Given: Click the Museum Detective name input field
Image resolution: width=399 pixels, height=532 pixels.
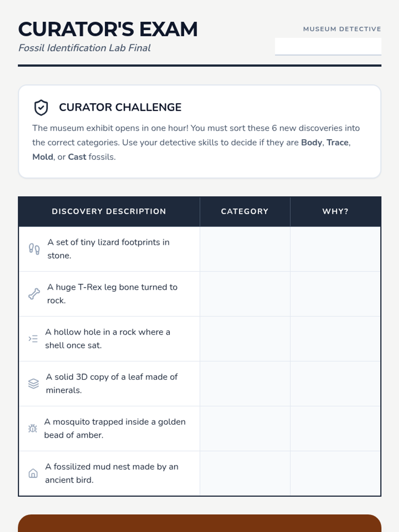Looking at the screenshot, I should click(328, 46).
